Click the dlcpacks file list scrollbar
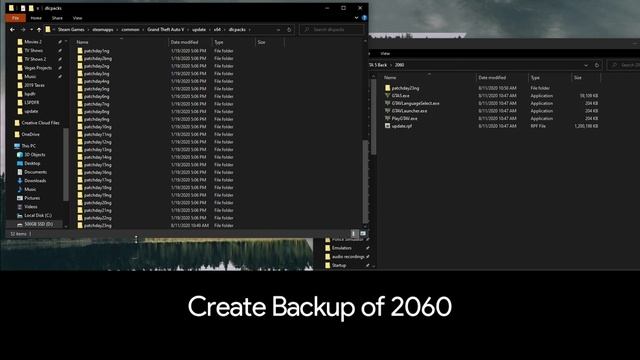Image resolution: width=640 pixels, height=360 pixels. [x=365, y=182]
